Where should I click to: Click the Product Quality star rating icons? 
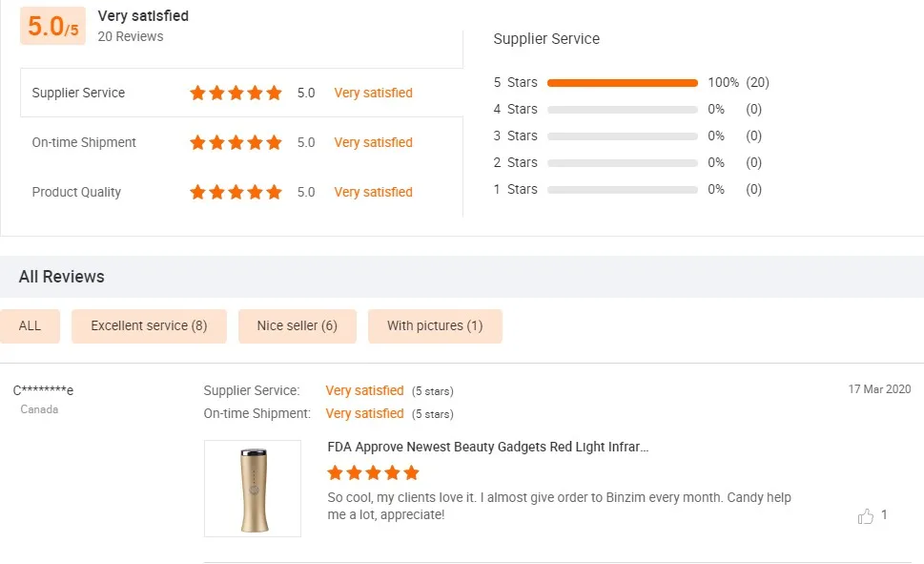tap(236, 192)
